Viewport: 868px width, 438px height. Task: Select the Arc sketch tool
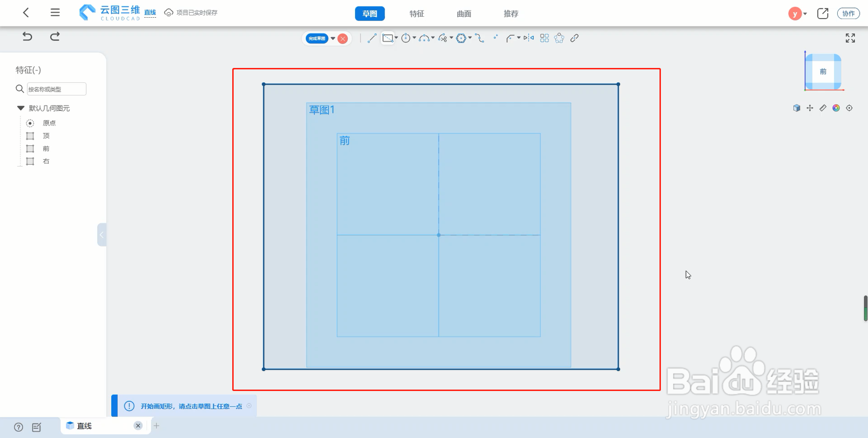tap(424, 38)
